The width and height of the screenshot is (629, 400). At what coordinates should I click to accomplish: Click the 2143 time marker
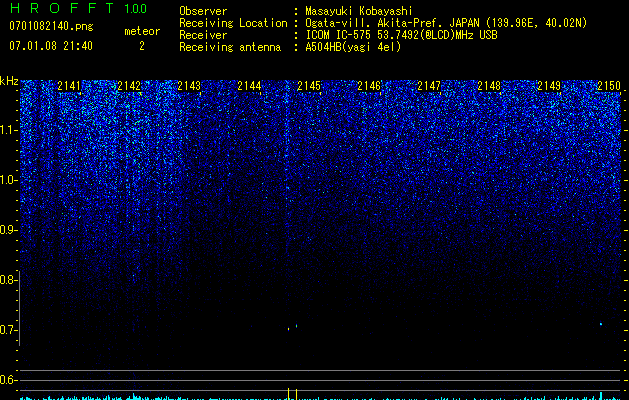pos(189,86)
